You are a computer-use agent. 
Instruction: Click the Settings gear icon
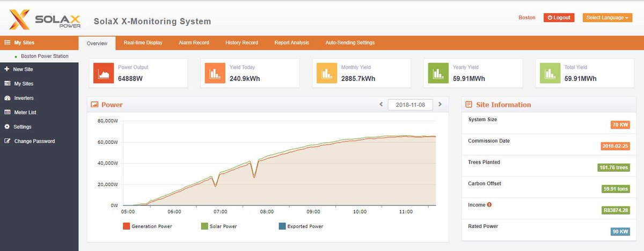point(7,127)
